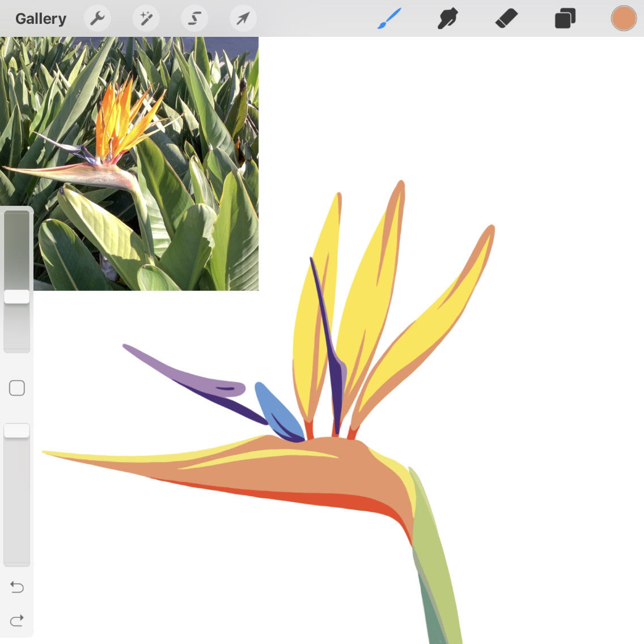Screen dimensions: 644x644
Task: Open the Actions wrench menu
Action: (98, 19)
